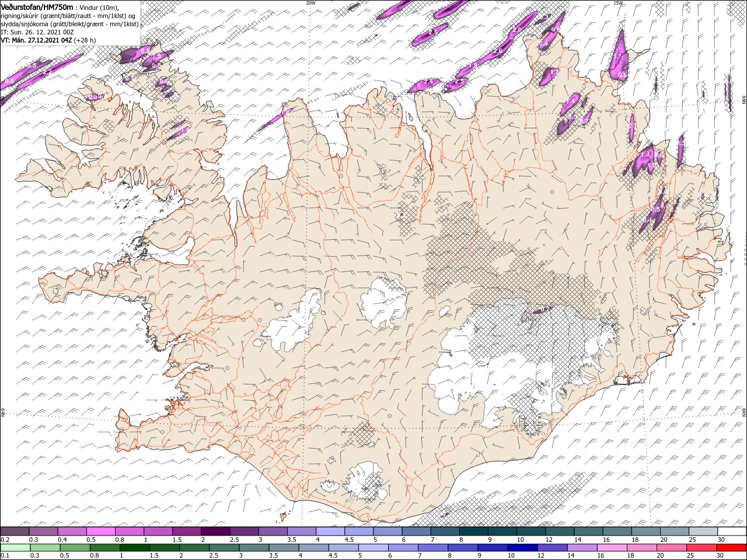747x560 pixels.
Task: Click the 30 mm white swatch ending the snow legend
Action: coord(731,531)
